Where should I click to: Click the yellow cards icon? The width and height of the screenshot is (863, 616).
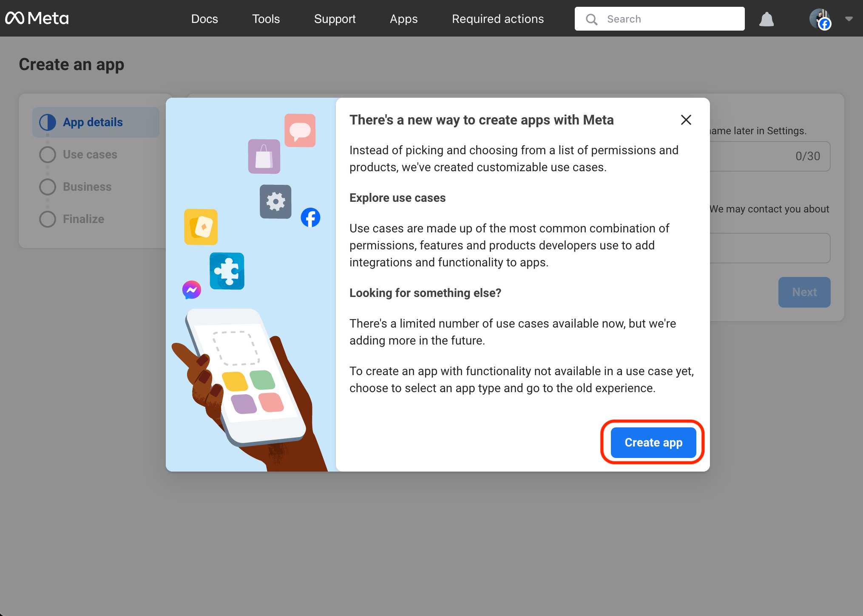point(201,227)
